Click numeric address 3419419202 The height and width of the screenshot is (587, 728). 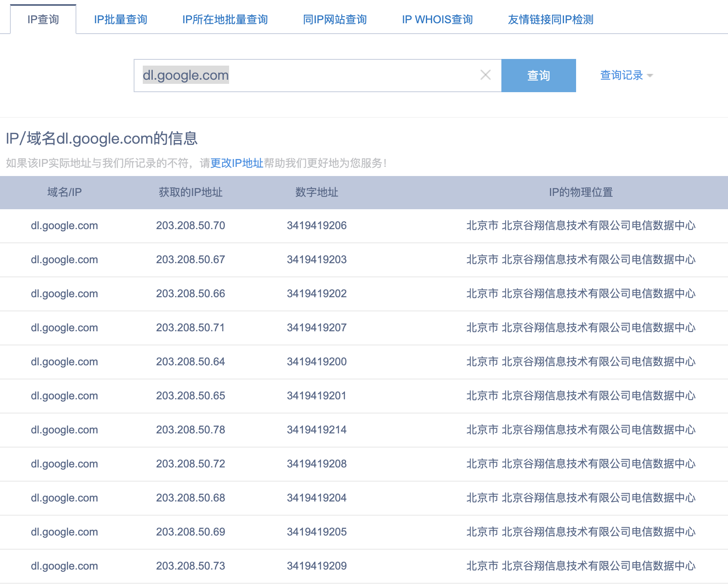click(x=317, y=293)
